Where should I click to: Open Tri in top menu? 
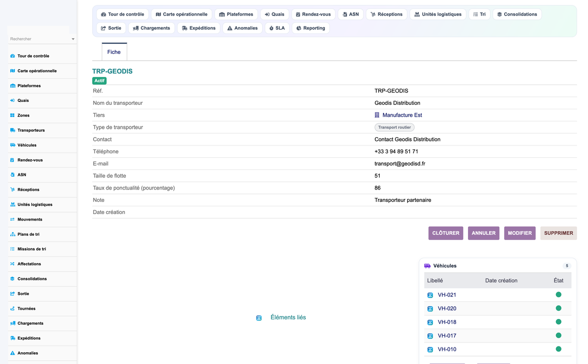click(480, 14)
